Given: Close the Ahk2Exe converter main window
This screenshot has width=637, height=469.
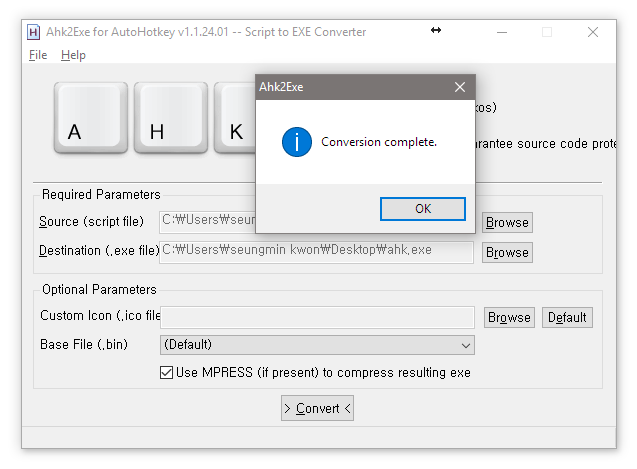Looking at the screenshot, I should coord(593,32).
